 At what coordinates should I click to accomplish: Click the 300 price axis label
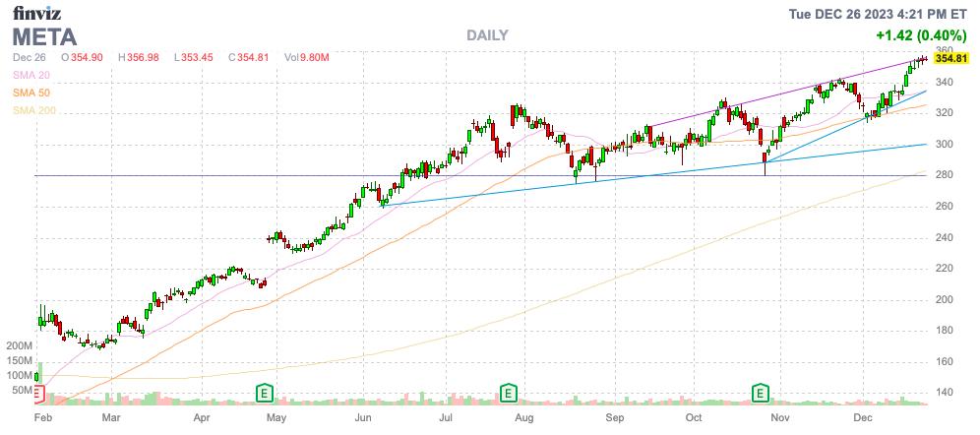tap(944, 145)
